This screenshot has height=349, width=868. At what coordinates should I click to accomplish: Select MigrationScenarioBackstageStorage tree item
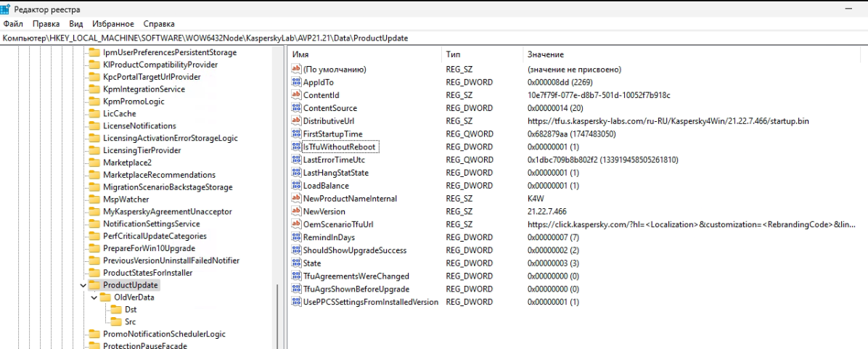coord(168,187)
